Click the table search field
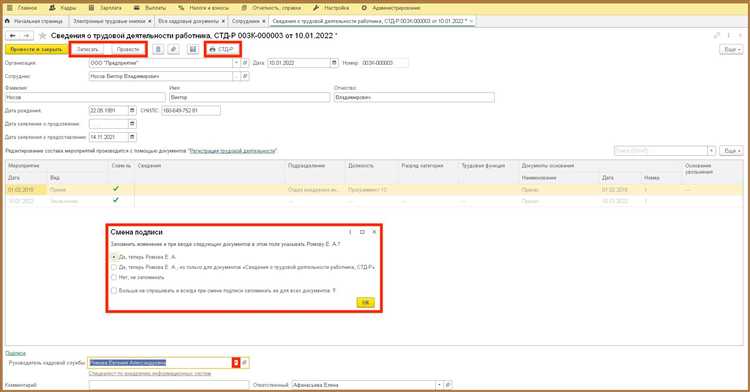 (x=661, y=151)
